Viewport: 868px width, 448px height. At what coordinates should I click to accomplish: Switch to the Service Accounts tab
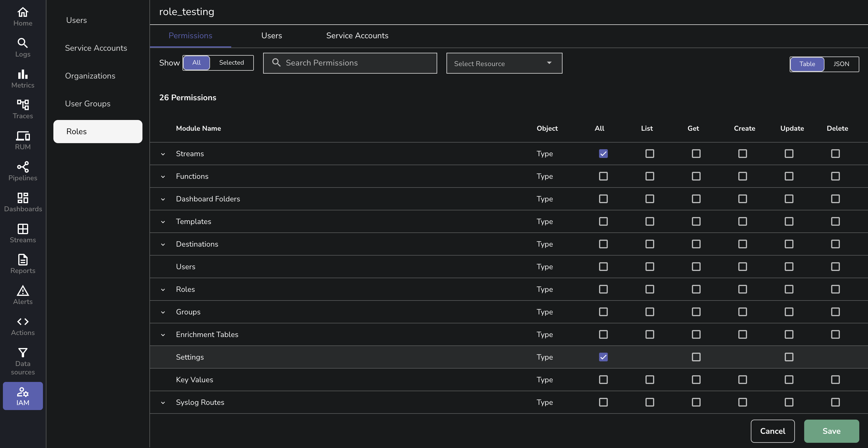point(357,36)
